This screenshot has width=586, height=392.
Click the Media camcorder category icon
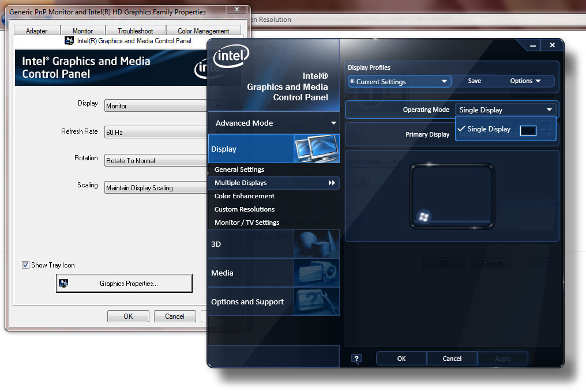(x=317, y=273)
